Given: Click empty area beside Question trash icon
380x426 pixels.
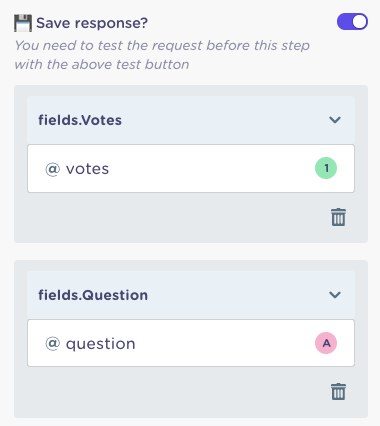Looking at the screenshot, I should pos(177,392).
